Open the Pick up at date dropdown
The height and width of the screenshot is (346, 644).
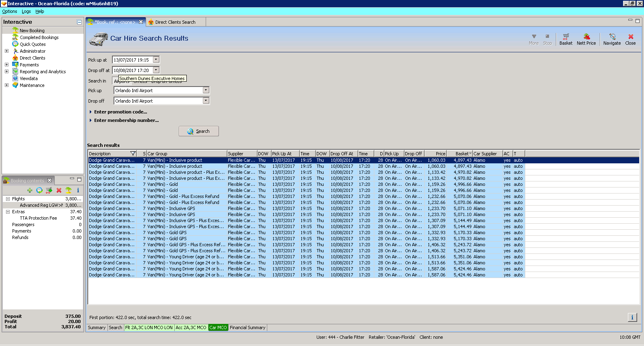[156, 60]
